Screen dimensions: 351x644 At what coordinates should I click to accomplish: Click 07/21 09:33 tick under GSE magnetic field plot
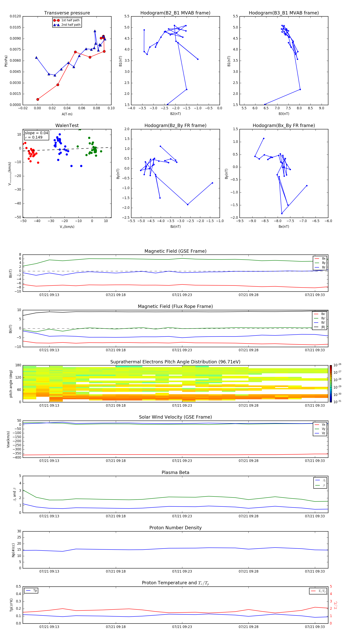tap(315, 295)
